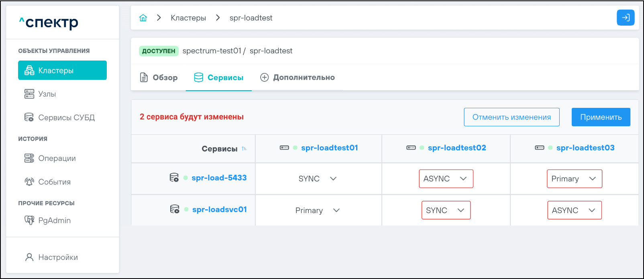
Task: Open the Дополнительно tab
Action: coord(298,77)
